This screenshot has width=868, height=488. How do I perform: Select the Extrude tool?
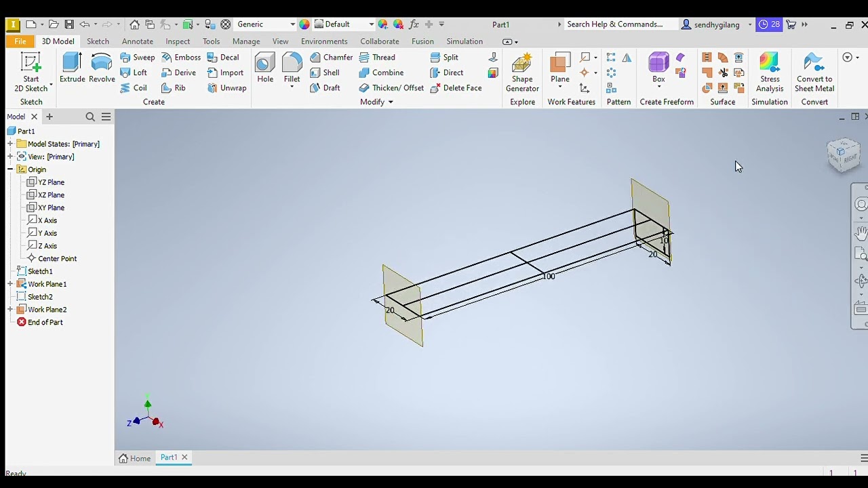point(72,68)
